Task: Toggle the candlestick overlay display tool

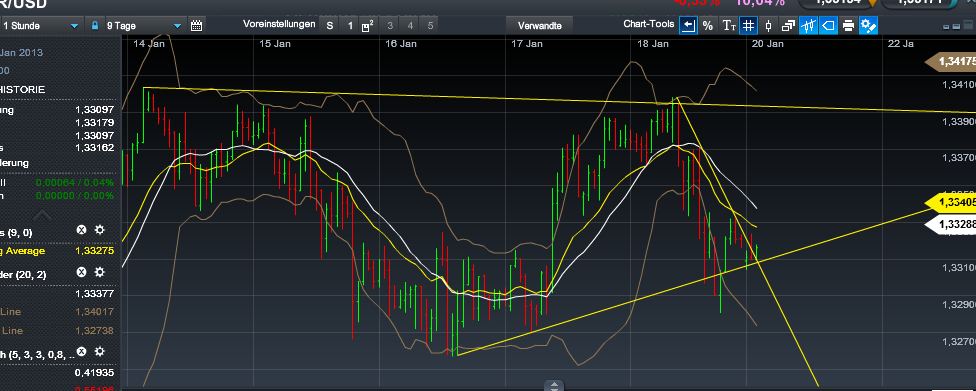Action: 808,26
